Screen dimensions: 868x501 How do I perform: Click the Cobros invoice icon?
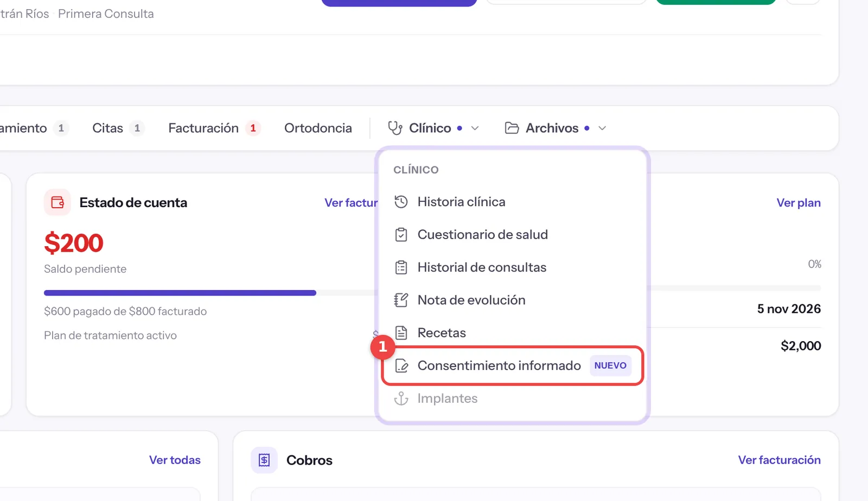(x=264, y=460)
